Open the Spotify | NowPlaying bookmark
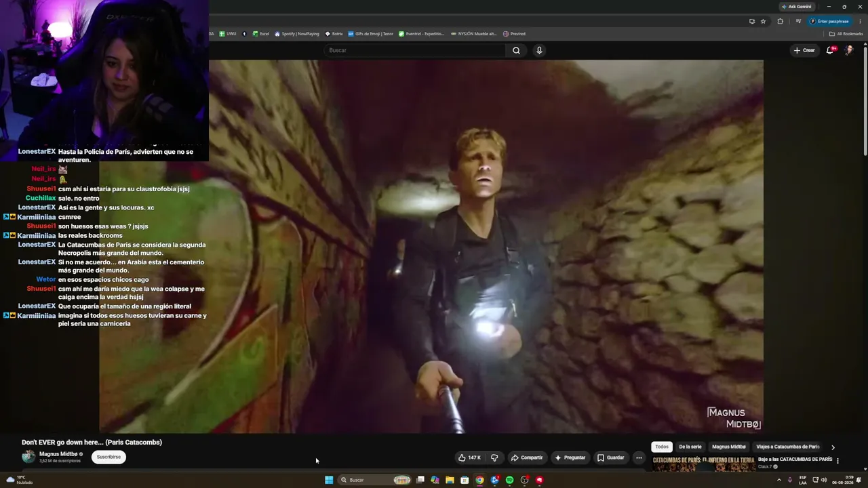The height and width of the screenshot is (488, 868). tap(297, 34)
